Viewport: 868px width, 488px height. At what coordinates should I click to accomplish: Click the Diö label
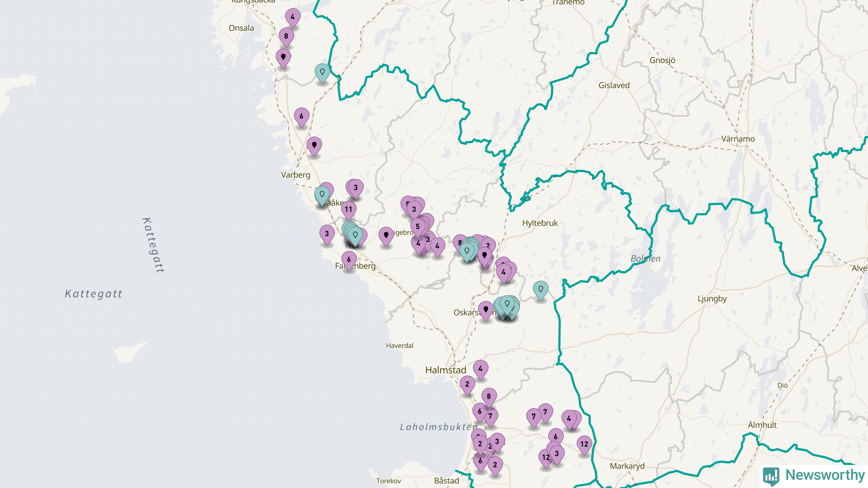(x=783, y=386)
